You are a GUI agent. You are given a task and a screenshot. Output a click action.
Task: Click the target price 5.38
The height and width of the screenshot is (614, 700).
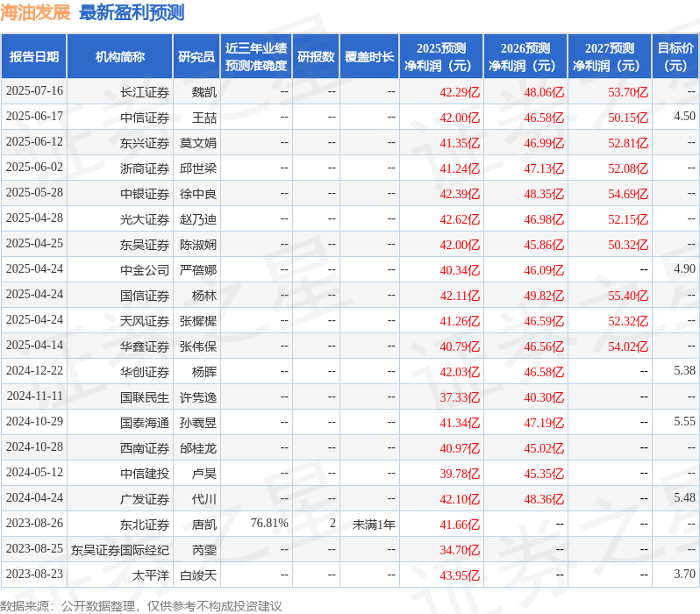684,371
